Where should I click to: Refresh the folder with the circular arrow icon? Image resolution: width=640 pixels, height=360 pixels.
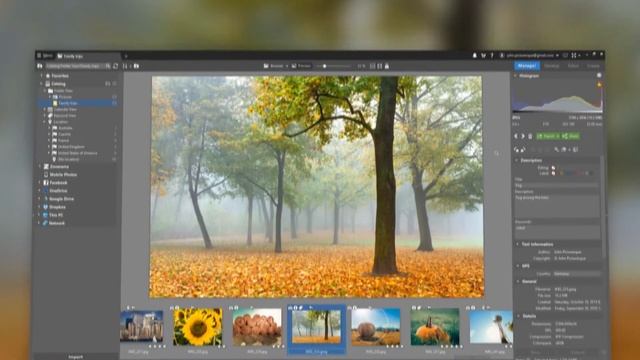(x=116, y=66)
